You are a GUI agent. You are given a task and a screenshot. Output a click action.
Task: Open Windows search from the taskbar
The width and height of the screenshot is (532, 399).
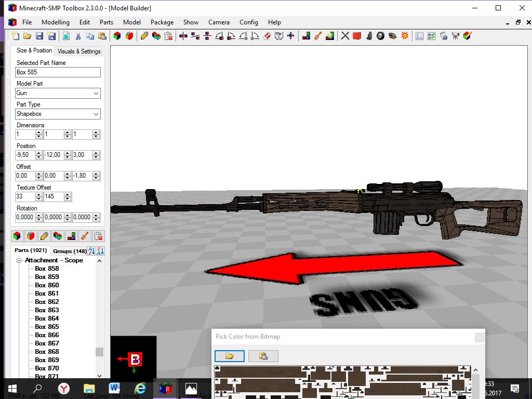click(x=37, y=389)
